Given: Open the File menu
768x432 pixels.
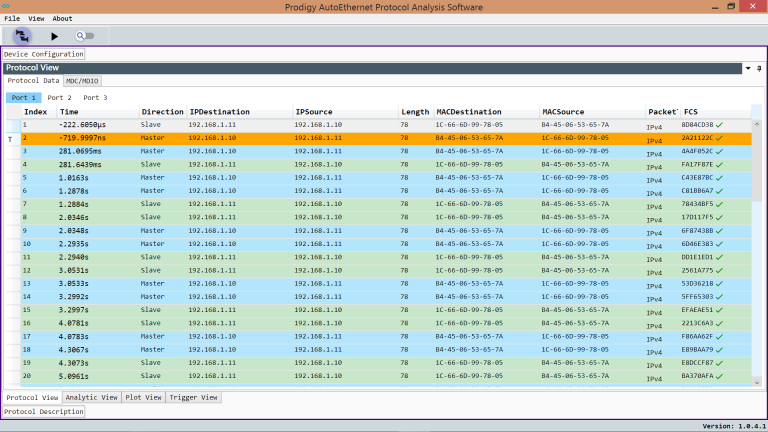Looking at the screenshot, I should point(12,19).
